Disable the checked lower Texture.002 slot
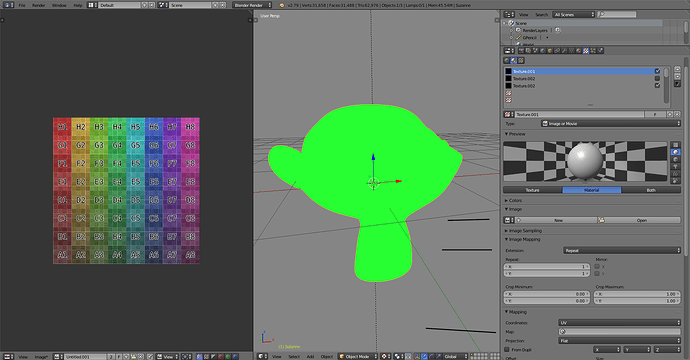Viewport: 690px width, 360px height. [657, 85]
